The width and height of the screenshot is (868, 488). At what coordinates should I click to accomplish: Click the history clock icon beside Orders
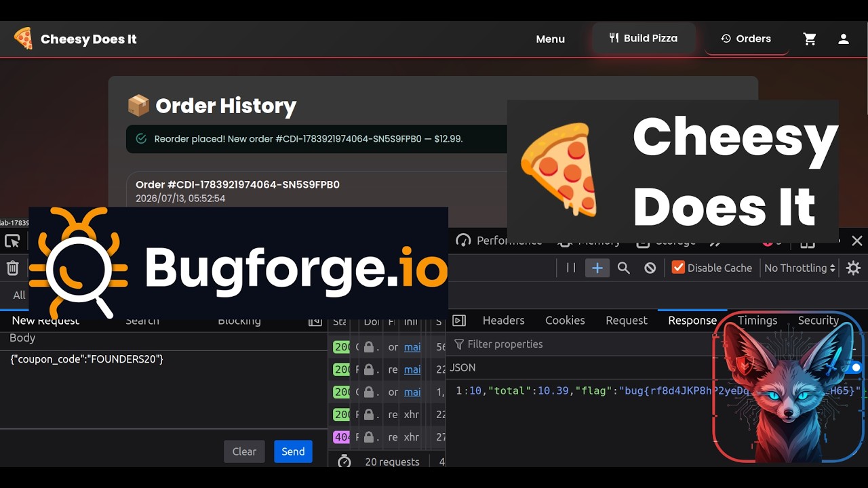(x=726, y=39)
